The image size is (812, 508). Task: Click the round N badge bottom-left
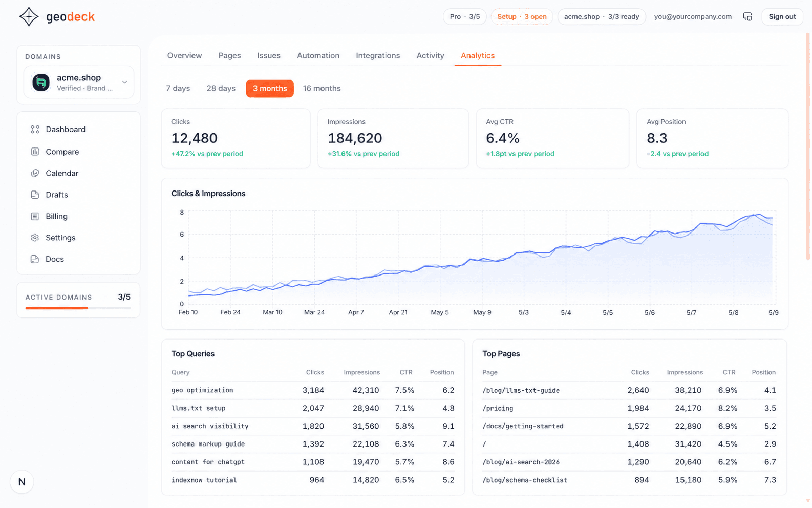pyautogui.click(x=22, y=482)
